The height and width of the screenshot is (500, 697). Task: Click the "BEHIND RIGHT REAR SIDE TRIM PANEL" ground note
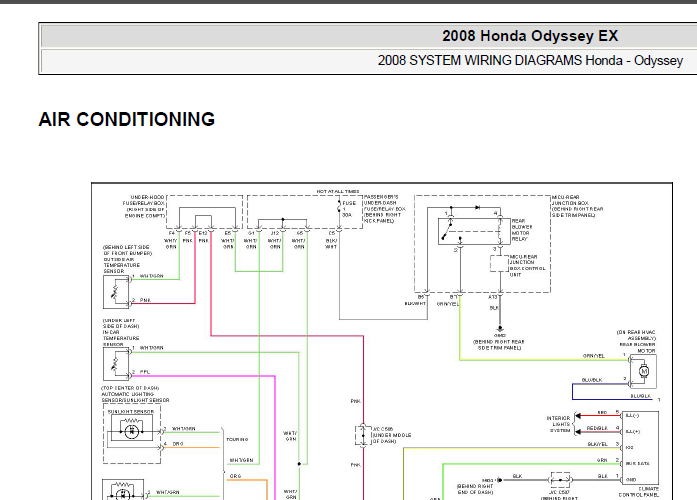pyautogui.click(x=499, y=345)
